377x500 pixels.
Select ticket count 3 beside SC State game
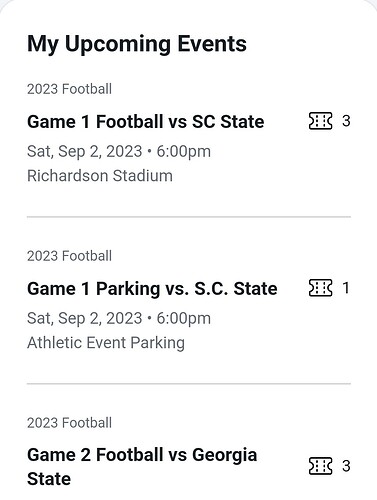(x=346, y=121)
